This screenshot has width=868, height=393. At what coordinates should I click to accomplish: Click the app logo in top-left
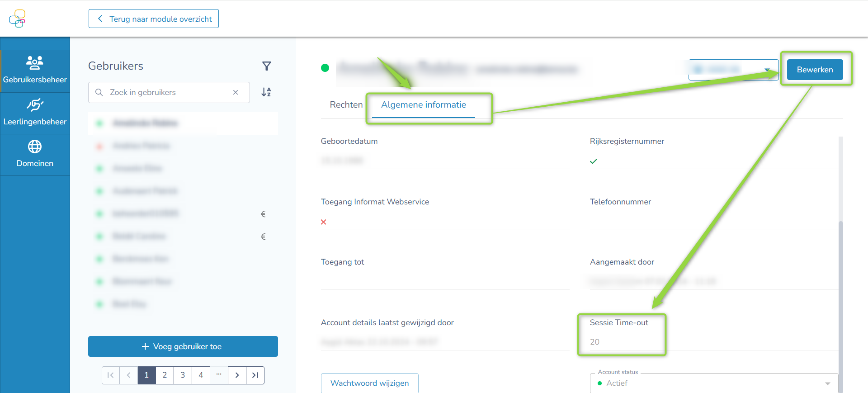click(x=17, y=19)
